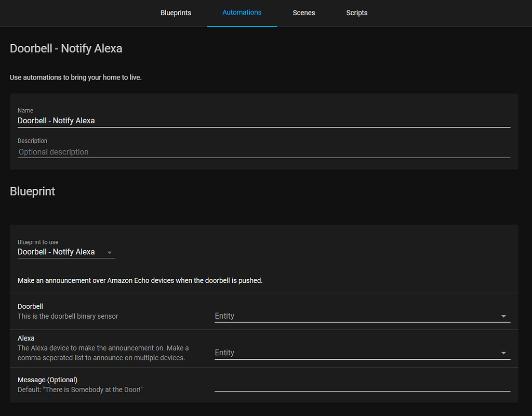The width and height of the screenshot is (532, 416).
Task: Select the Scripts tab
Action: coord(357,12)
